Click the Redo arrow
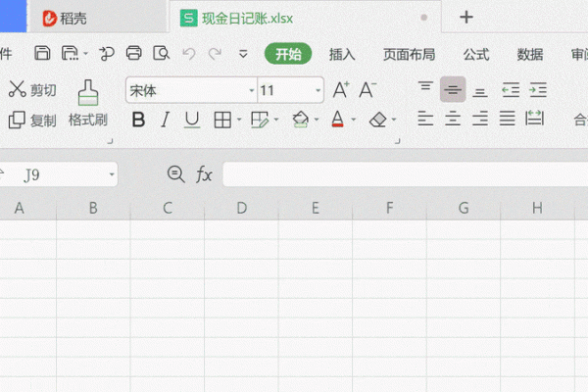Screen dimensions: 588x392 point(215,54)
